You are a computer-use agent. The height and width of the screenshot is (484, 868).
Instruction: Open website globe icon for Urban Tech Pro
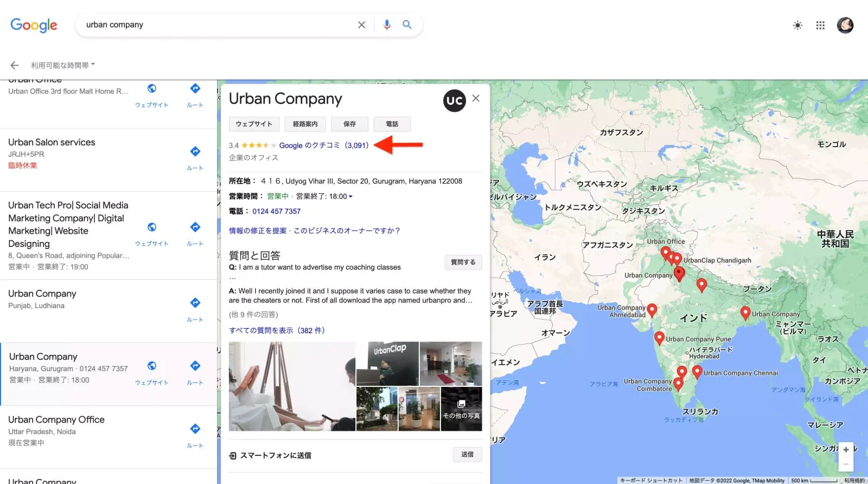(152, 227)
